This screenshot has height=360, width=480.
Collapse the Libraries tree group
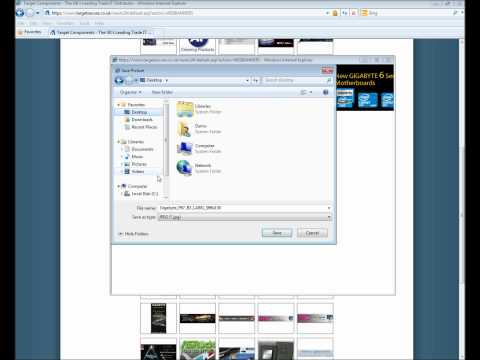[119, 142]
